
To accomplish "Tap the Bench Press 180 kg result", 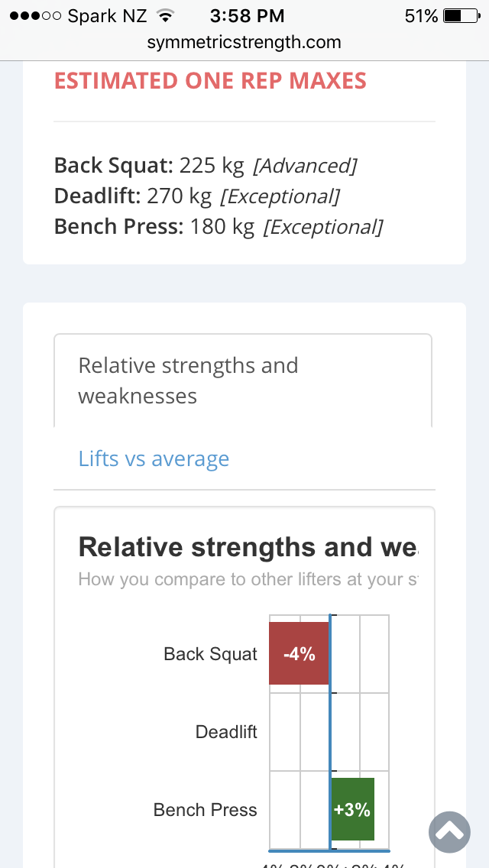I will (218, 227).
